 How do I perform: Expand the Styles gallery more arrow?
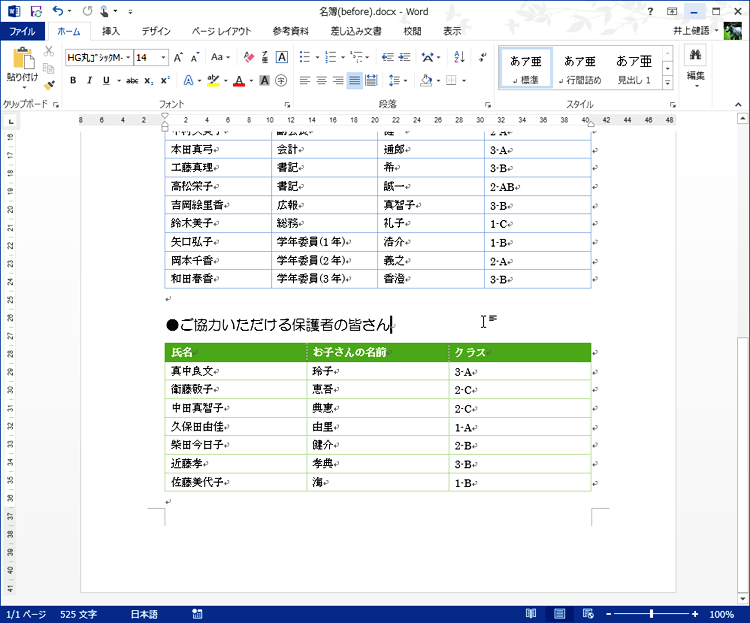click(668, 83)
